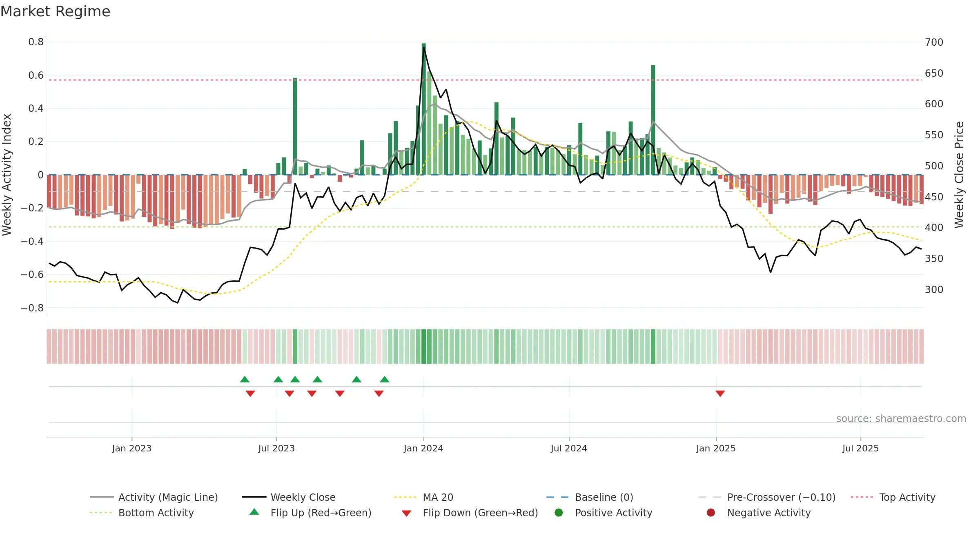
Task: Click the red Flip Down triangle icon in legend
Action: tap(406, 513)
